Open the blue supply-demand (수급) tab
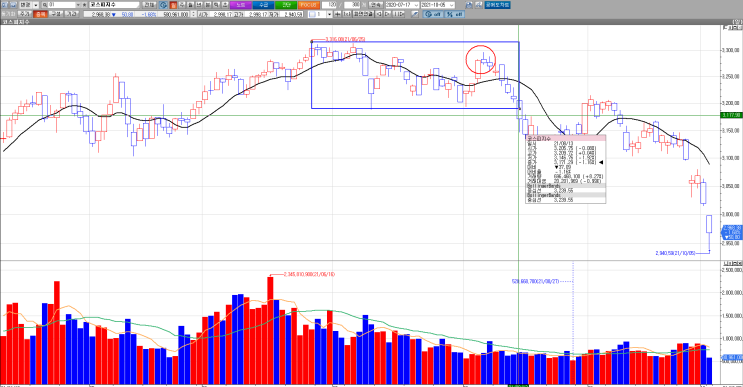Screen dimensions: 743x387 [x=263, y=5]
